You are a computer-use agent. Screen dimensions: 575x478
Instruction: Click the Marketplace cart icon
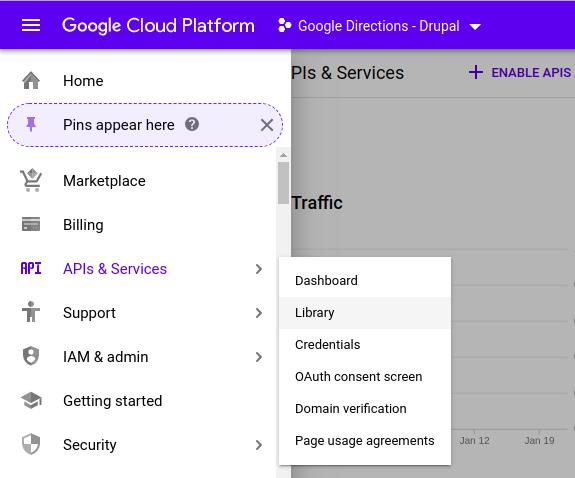tap(31, 180)
